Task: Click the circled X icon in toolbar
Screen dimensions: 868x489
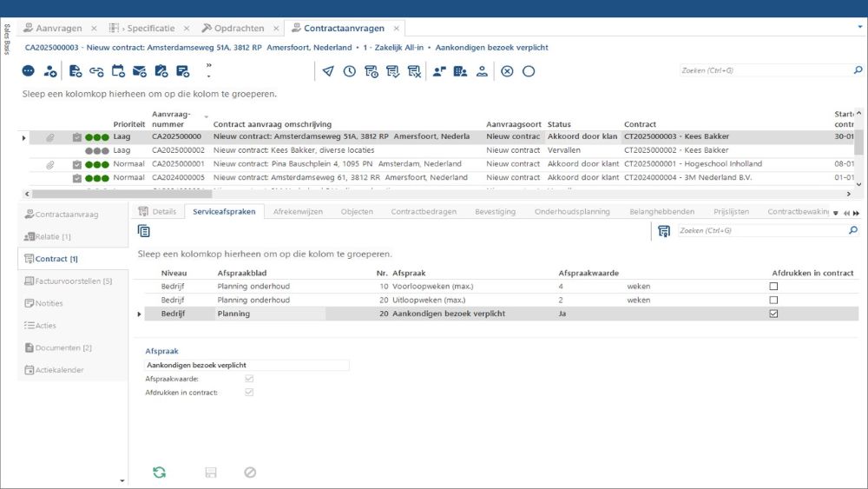Action: tap(507, 71)
